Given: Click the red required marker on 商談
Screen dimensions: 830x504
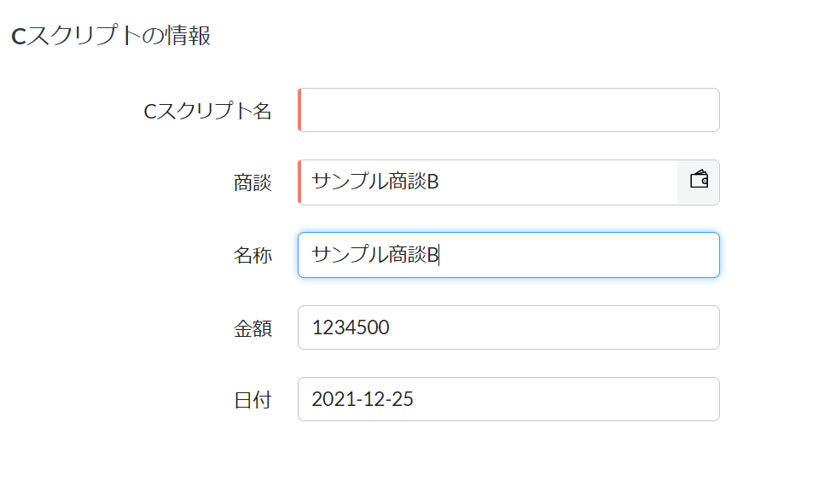Looking at the screenshot, I should 299,182.
